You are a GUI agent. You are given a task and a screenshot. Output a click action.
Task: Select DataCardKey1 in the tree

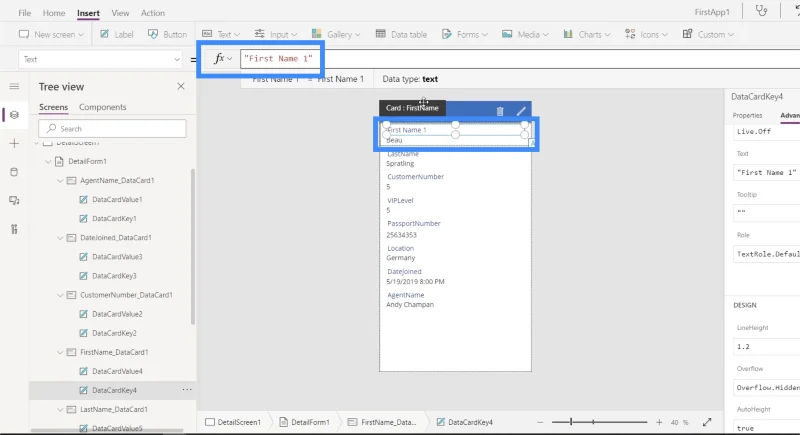pos(114,218)
